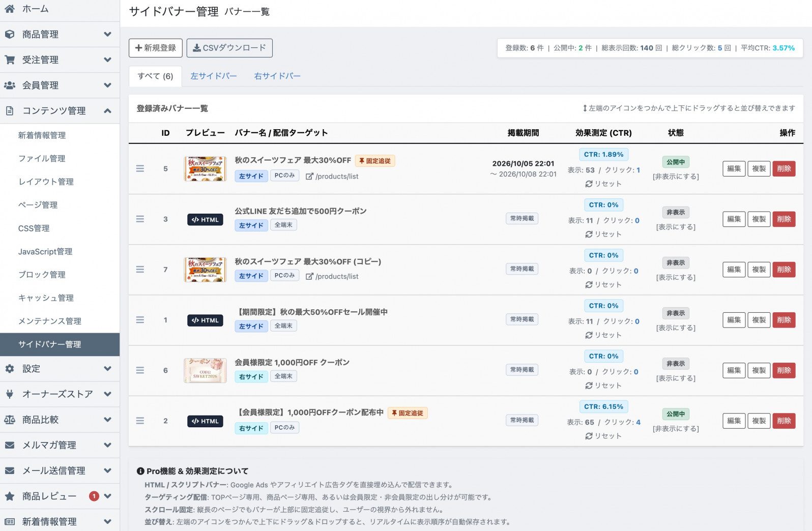
Task: Click the scale icon for 商品比較
Action: [10, 420]
